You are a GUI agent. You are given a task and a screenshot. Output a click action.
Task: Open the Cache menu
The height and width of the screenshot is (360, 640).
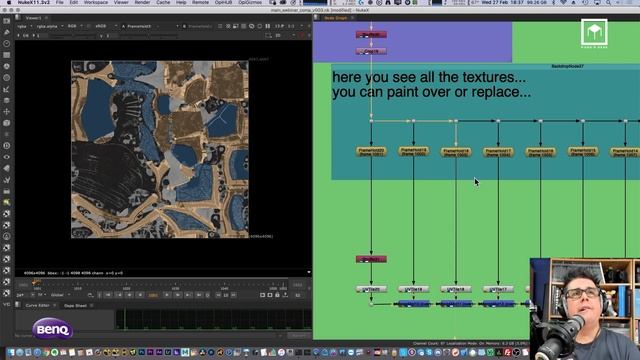[x=163, y=2]
